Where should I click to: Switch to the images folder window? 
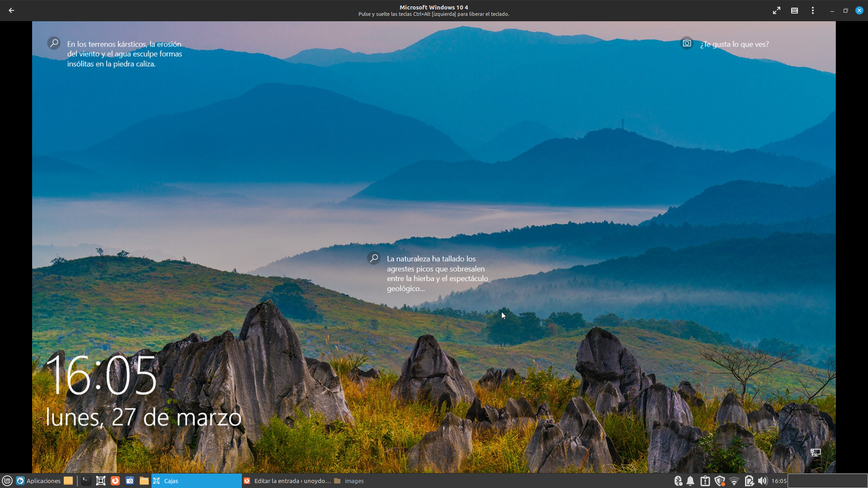click(x=349, y=481)
